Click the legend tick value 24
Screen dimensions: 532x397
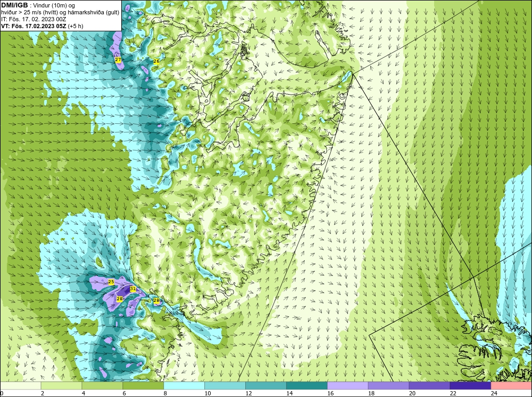pos(494,393)
